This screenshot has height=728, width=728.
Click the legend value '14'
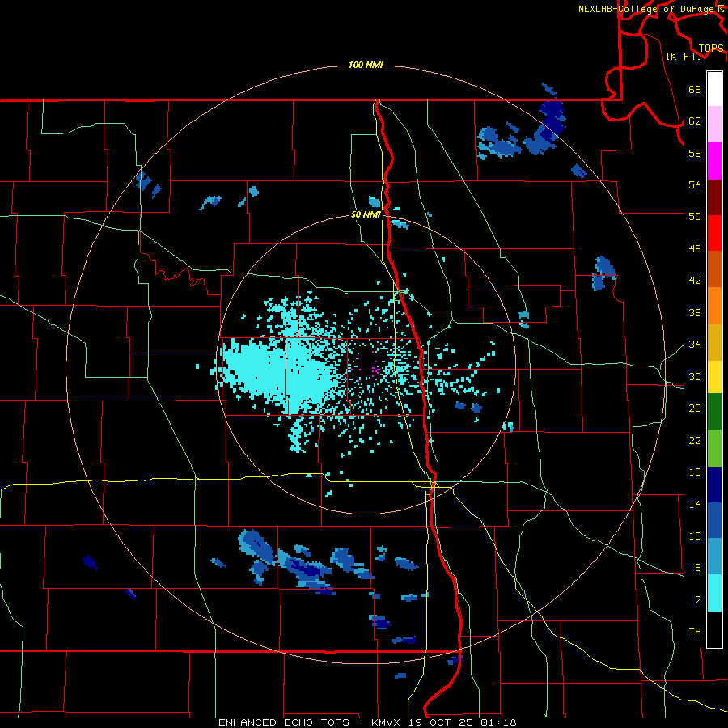pyautogui.click(x=695, y=504)
